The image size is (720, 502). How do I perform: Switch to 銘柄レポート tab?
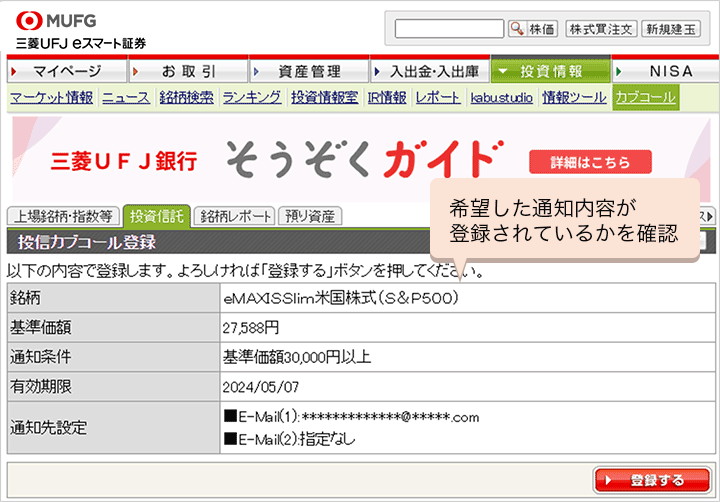pyautogui.click(x=235, y=216)
